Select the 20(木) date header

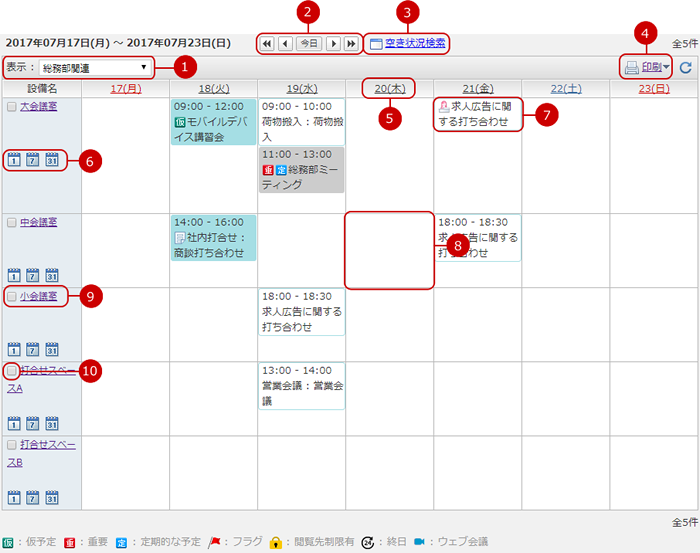pos(390,89)
